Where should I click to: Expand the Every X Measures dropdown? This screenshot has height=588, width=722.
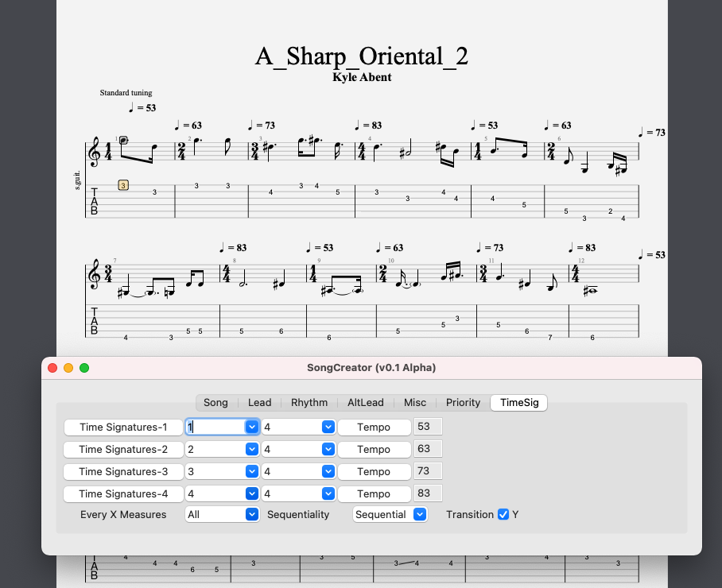(x=252, y=515)
